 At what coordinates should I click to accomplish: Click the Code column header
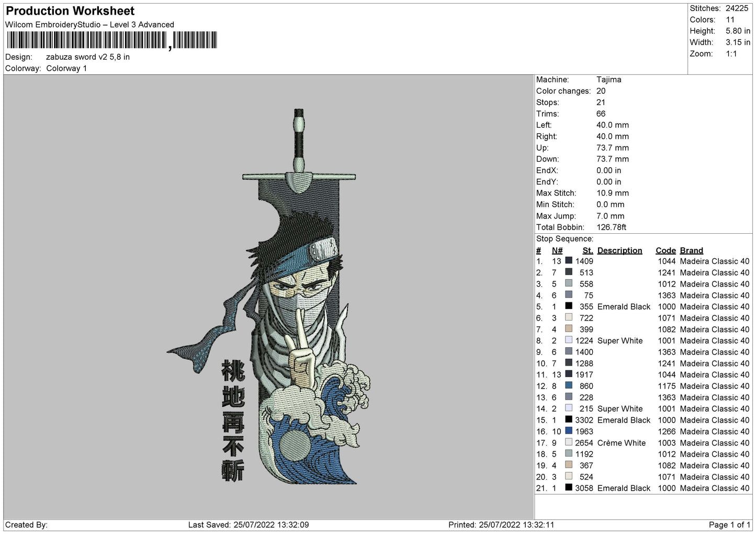(x=666, y=251)
